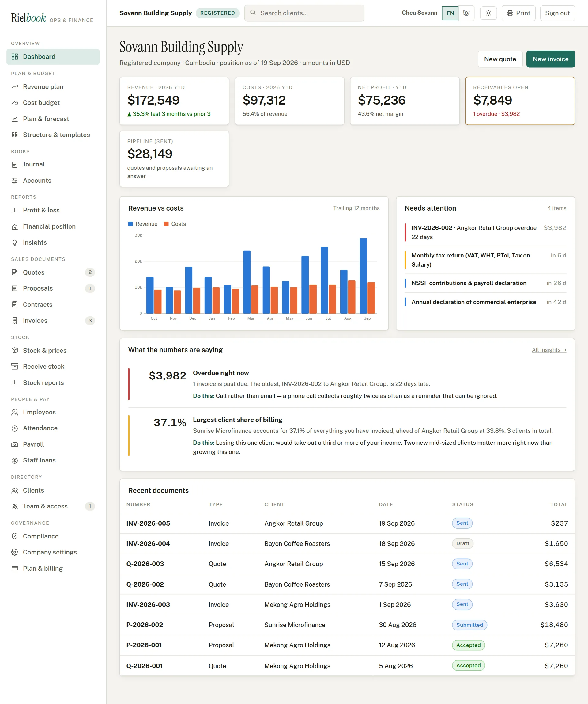Click the Rielbook logo

[28, 18]
